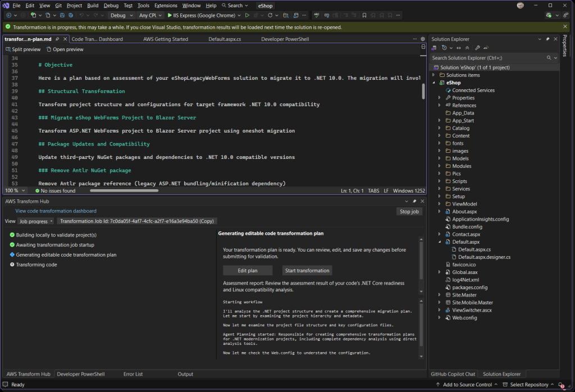Viewport: 575px width, 392px height.
Task: Click the Save icon in the toolbar
Action: pyautogui.click(x=61, y=15)
